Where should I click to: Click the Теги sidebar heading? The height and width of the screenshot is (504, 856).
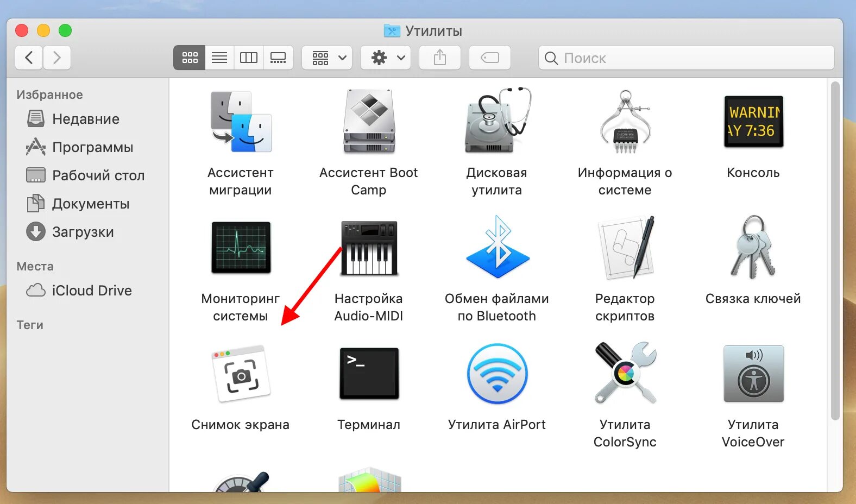point(30,325)
